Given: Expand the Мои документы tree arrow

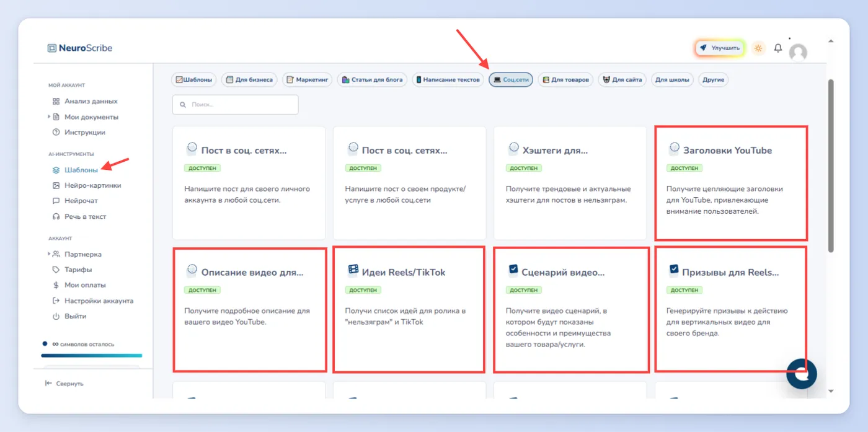Looking at the screenshot, I should point(49,117).
